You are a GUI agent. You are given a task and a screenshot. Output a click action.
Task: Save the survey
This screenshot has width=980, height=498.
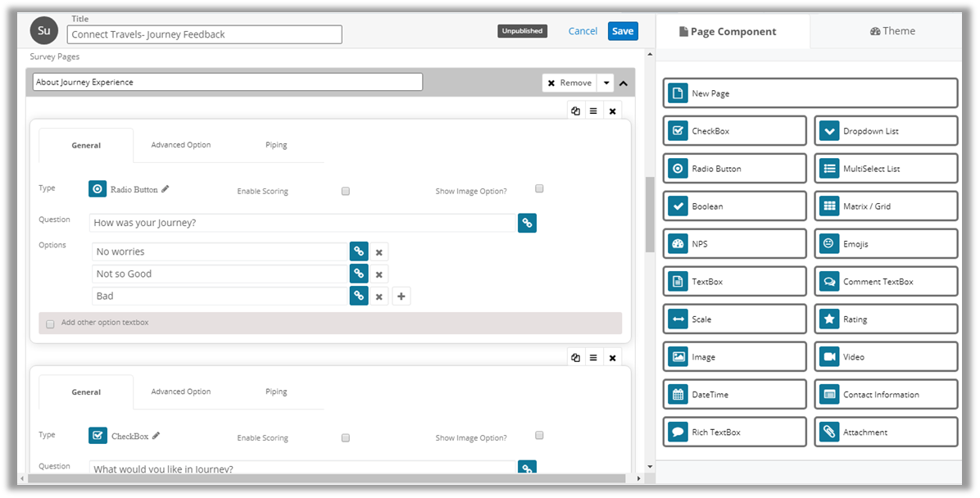[622, 31]
